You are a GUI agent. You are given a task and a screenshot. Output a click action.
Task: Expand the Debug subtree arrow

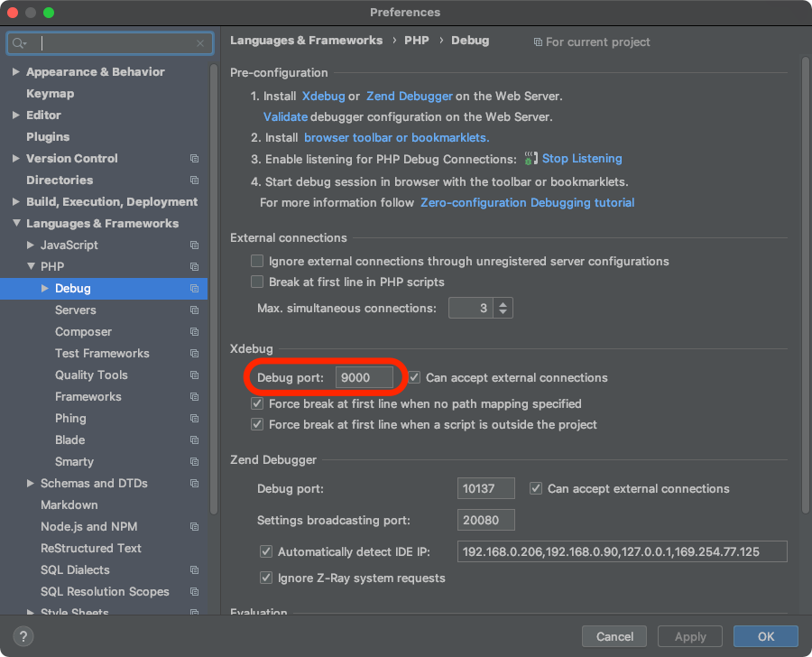pyautogui.click(x=45, y=289)
